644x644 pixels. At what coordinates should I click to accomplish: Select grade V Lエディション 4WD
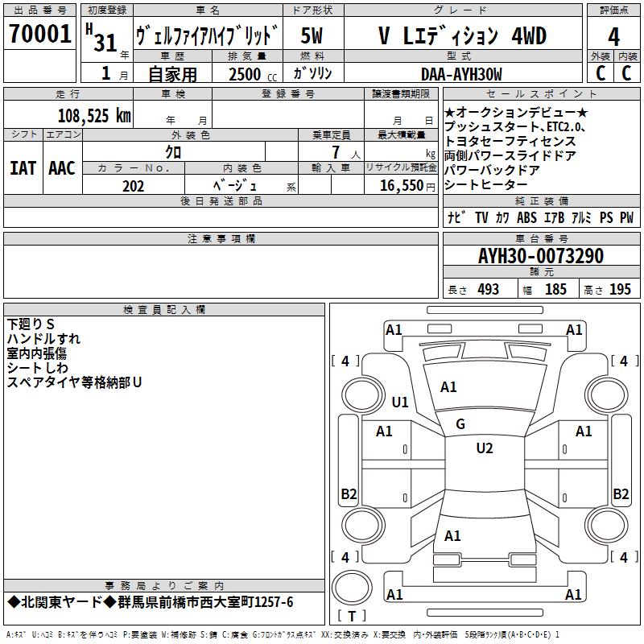coord(462,35)
